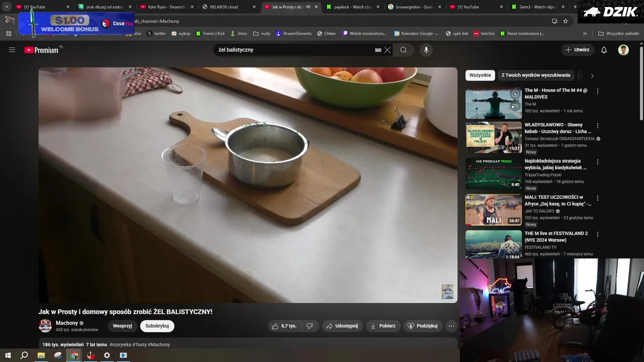Screen dimensions: 644x362
Task: Open the on-screen keyboard icon in search
Action: 378,50
